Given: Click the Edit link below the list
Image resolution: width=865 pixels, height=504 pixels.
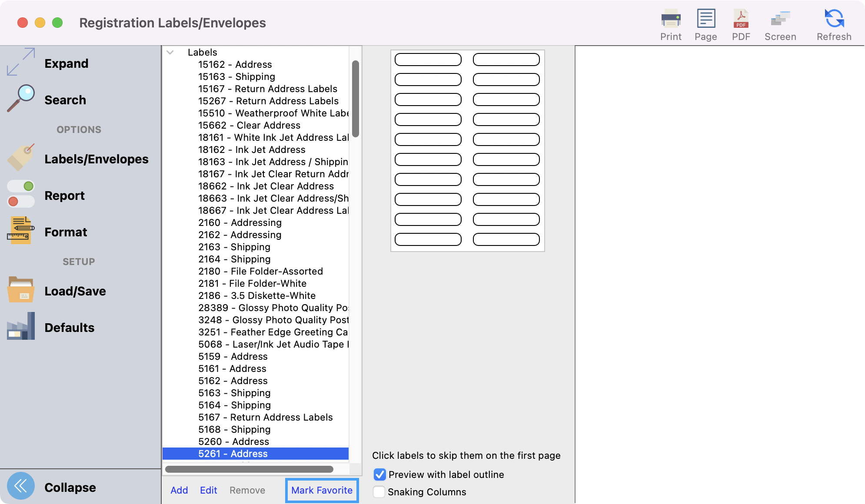Looking at the screenshot, I should pos(208,490).
